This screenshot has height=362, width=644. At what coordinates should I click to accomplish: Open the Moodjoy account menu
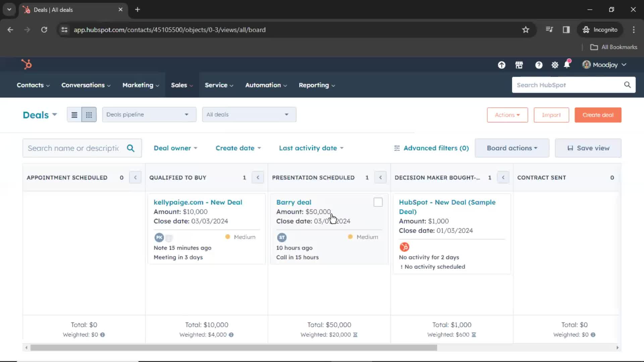(x=604, y=65)
